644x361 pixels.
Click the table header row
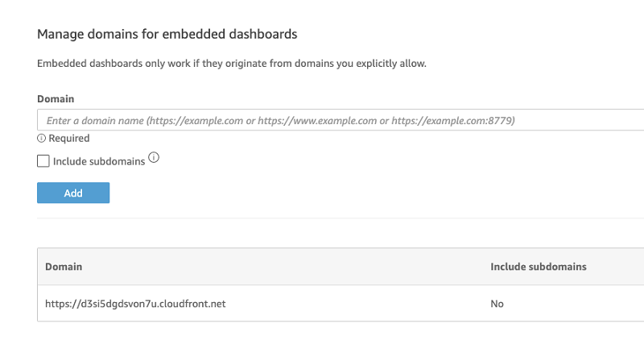tap(341, 267)
